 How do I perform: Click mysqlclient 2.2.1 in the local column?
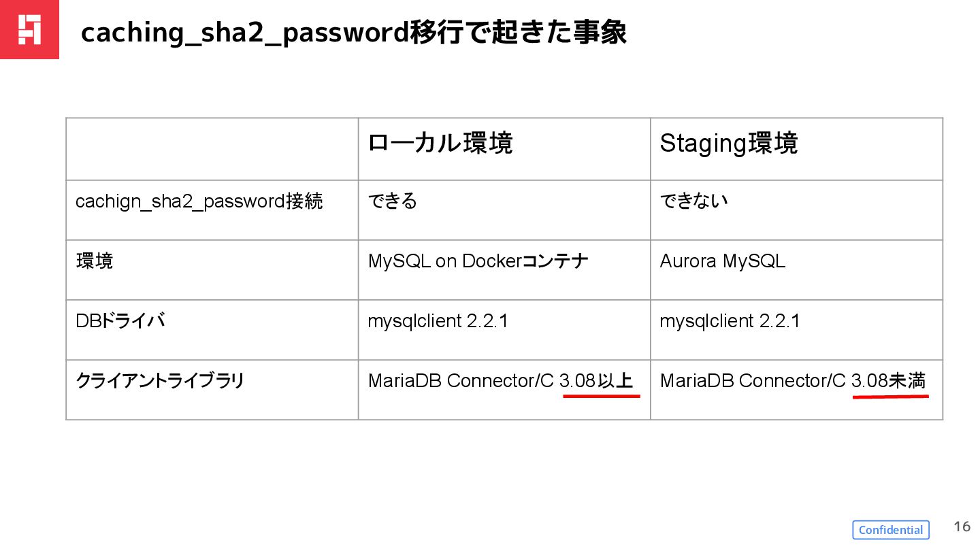point(438,321)
